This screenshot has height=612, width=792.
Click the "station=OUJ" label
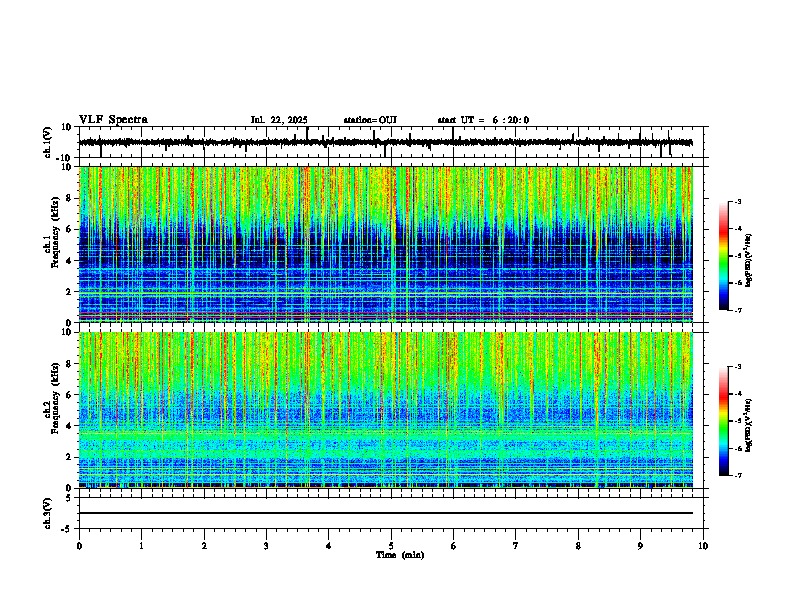(x=370, y=120)
